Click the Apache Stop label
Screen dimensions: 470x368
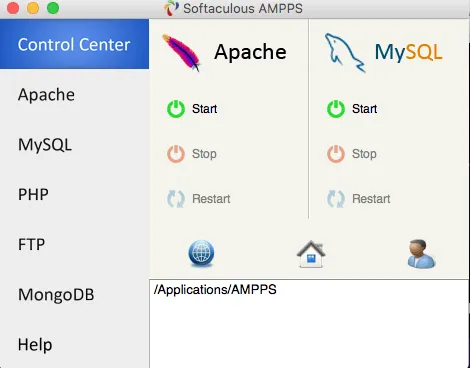pyautogui.click(x=204, y=154)
